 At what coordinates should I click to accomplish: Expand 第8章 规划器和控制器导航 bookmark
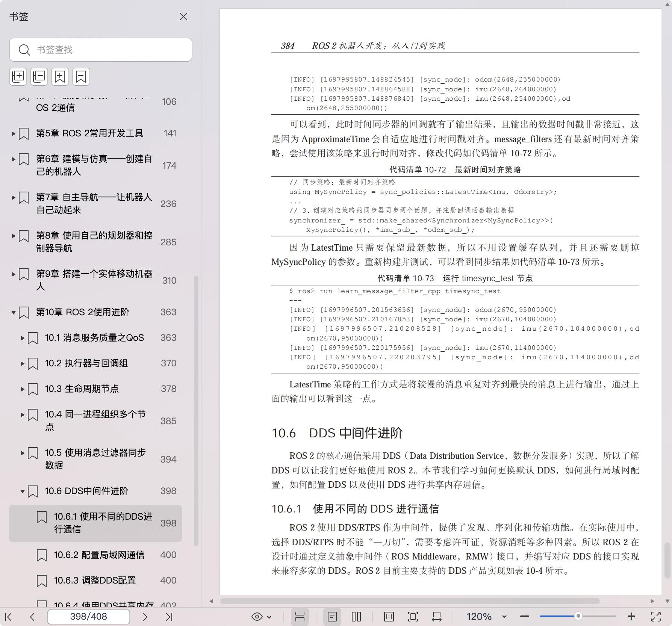click(x=14, y=236)
